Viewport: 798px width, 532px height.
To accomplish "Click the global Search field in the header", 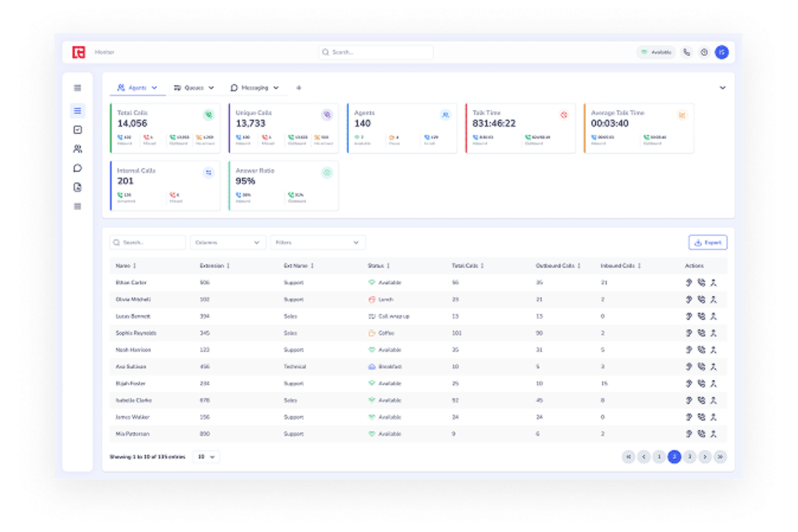I will [376, 52].
